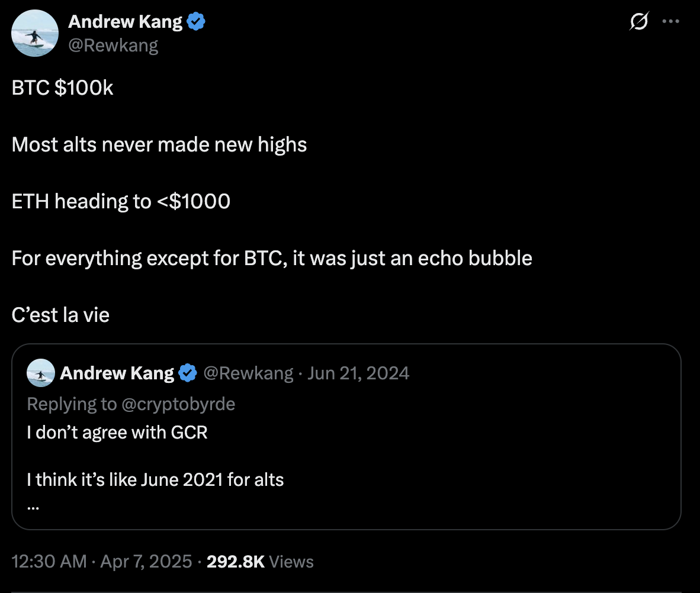This screenshot has width=700, height=593.
Task: Click the blue verified badge beside the top name
Action: [x=196, y=22]
